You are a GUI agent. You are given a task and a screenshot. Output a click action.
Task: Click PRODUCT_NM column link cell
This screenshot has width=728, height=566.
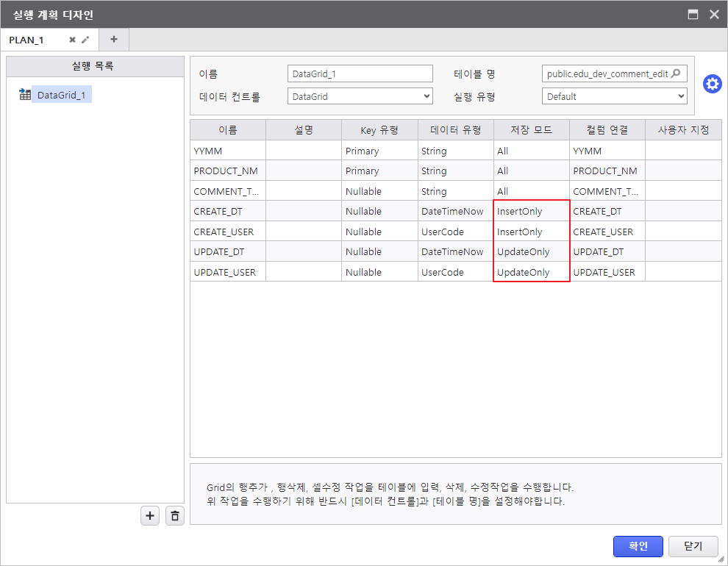coord(607,171)
